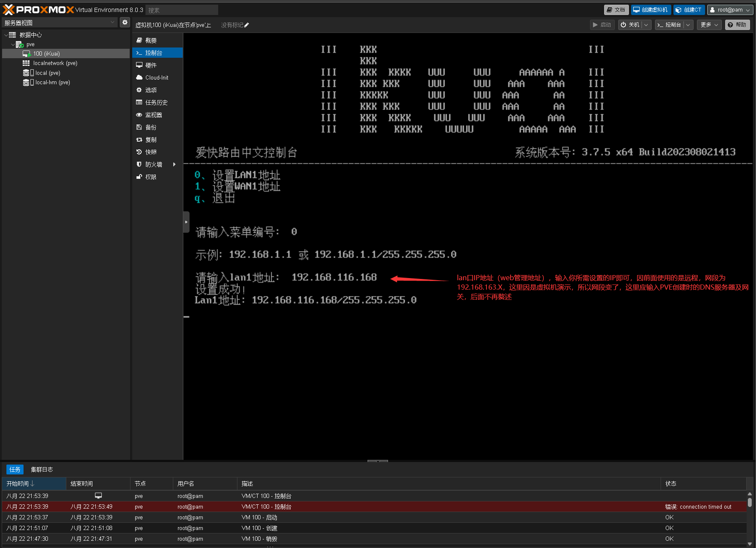Image resolution: width=756 pixels, height=548 pixels.
Task: Open the 备份 backup section
Action: pyautogui.click(x=151, y=127)
